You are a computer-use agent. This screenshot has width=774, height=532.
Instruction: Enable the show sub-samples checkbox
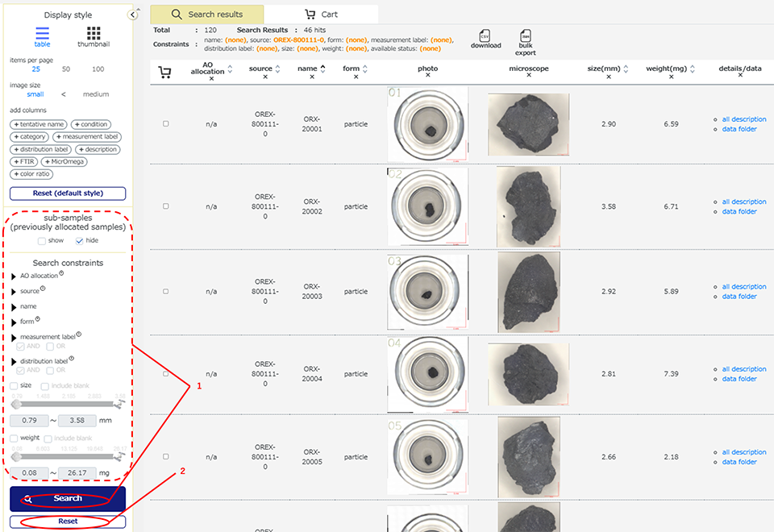42,241
